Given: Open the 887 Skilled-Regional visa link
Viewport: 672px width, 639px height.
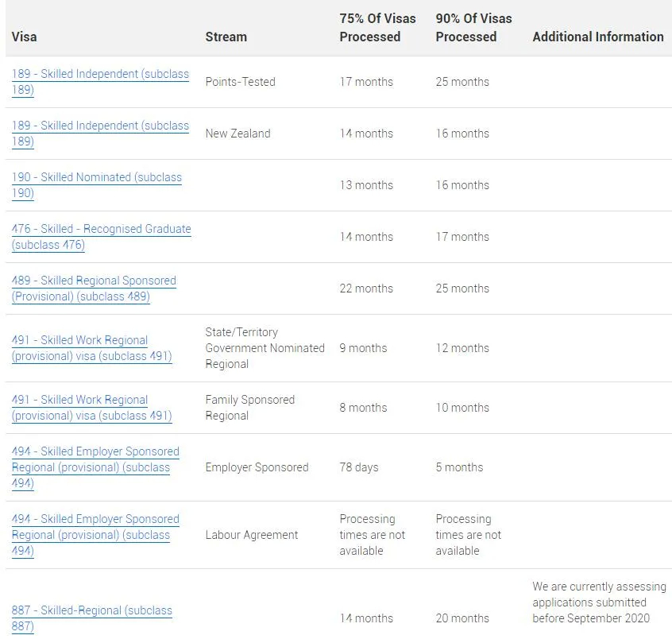Looking at the screenshot, I should point(91,618).
